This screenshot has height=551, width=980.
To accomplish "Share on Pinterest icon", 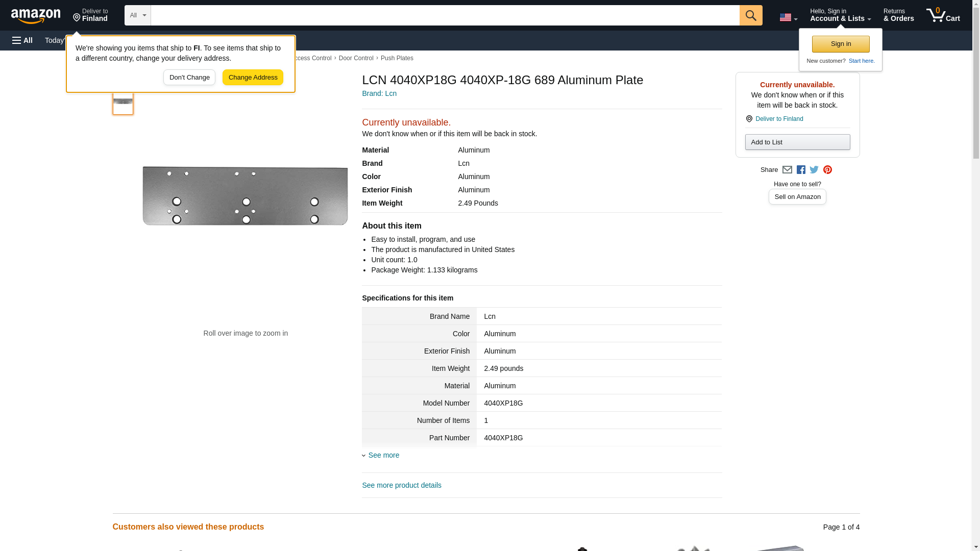I will point(827,170).
